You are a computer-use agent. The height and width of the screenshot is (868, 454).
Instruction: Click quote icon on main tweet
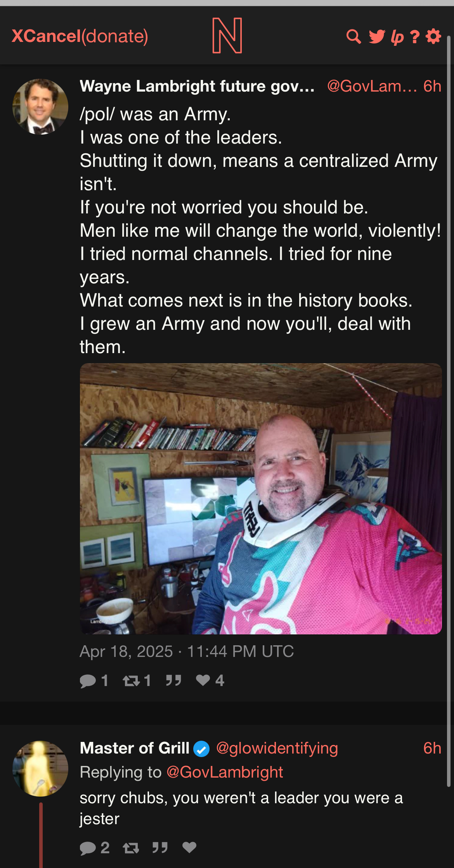click(x=173, y=680)
